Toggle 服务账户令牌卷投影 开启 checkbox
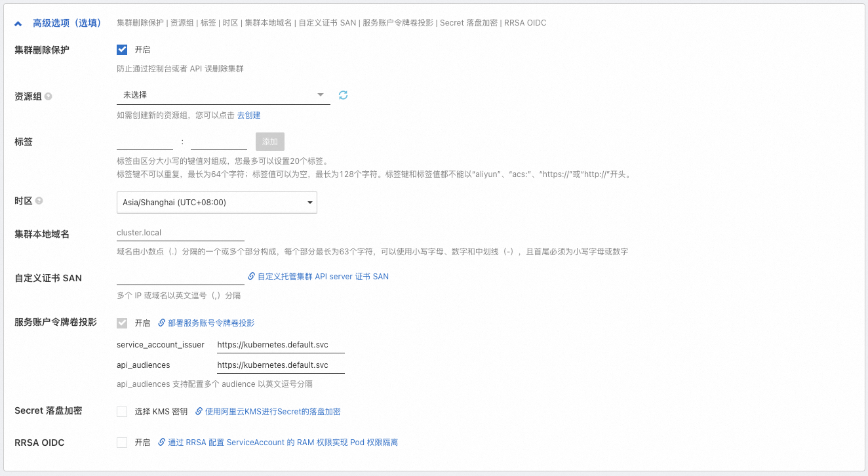868x476 pixels. pyautogui.click(x=122, y=323)
